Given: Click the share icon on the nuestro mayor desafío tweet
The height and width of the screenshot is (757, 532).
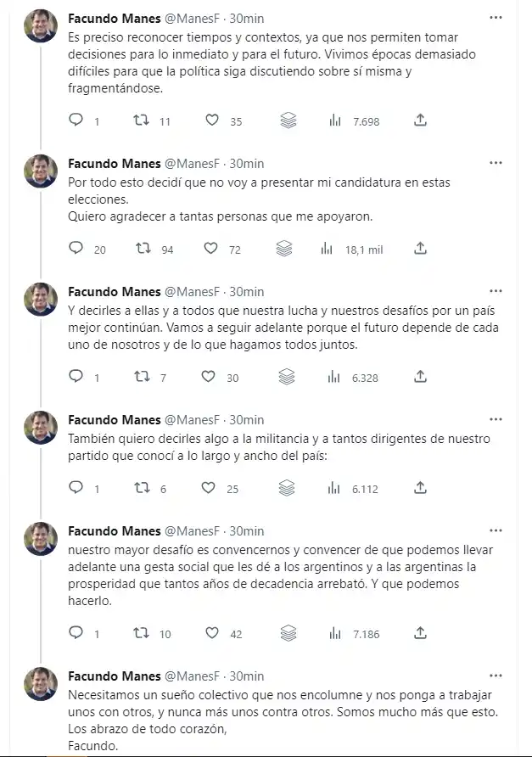Looking at the screenshot, I should (420, 634).
